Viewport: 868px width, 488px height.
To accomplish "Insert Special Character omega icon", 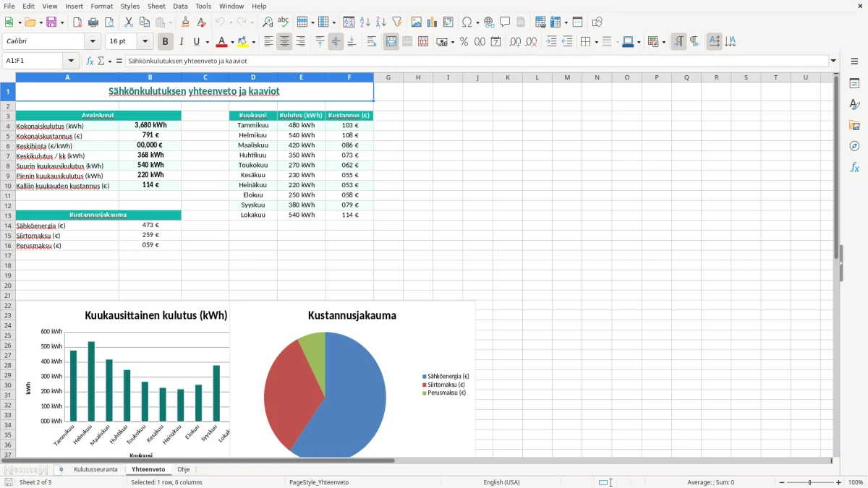I will [467, 22].
